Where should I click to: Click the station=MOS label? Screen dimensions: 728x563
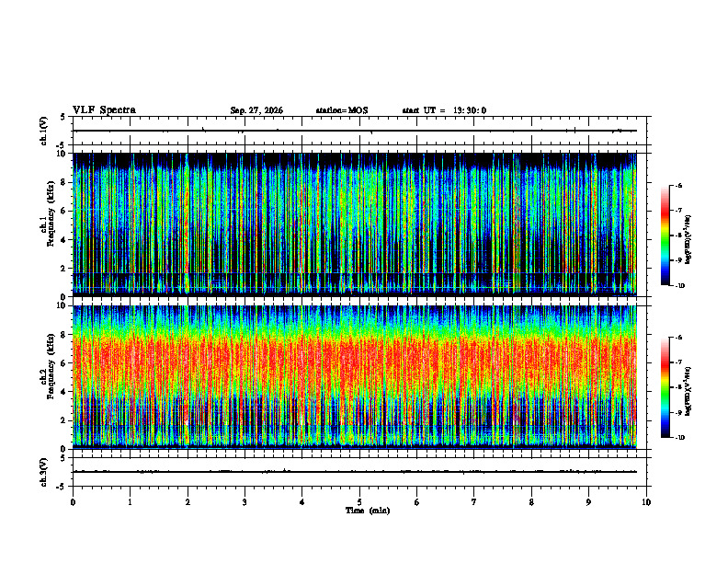pyautogui.click(x=342, y=110)
